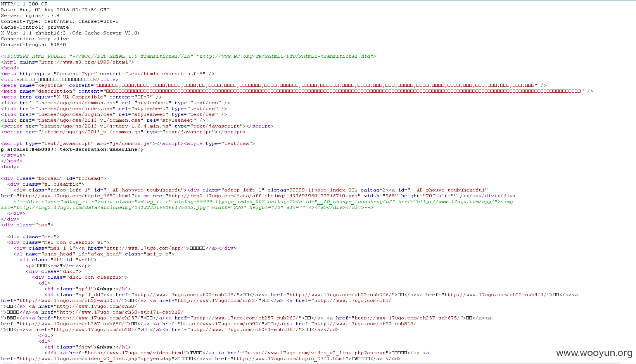Click the afficheimg 1418233199156175083.jpg comment line

[187, 207]
